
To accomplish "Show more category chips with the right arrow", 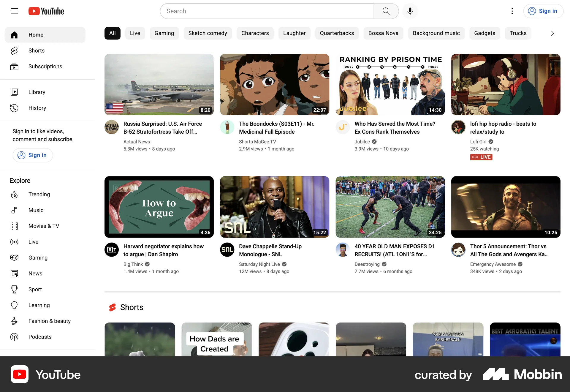I will [x=552, y=33].
